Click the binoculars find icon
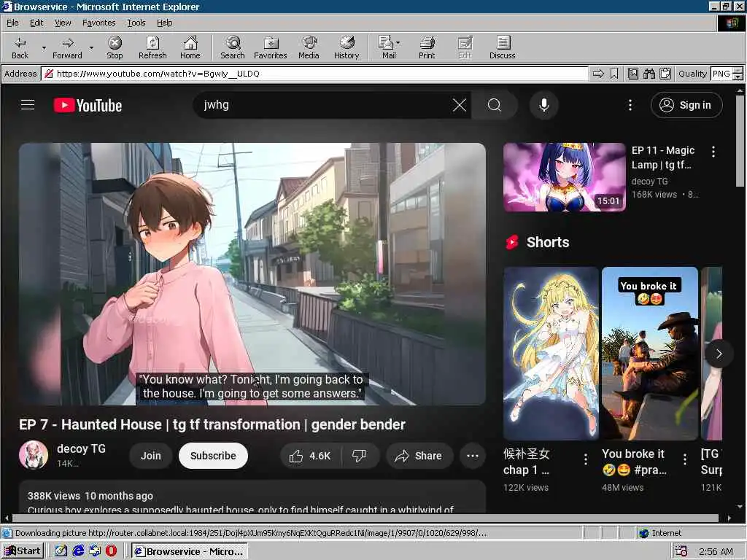747x560 pixels. [x=649, y=74]
